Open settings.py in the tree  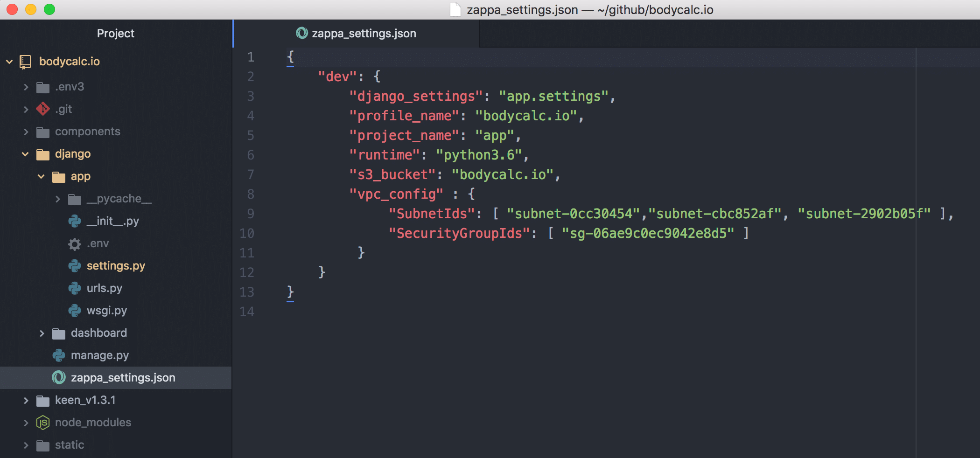(116, 266)
